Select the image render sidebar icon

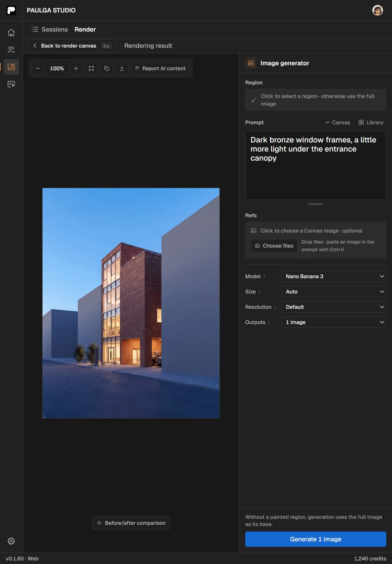coord(11,67)
